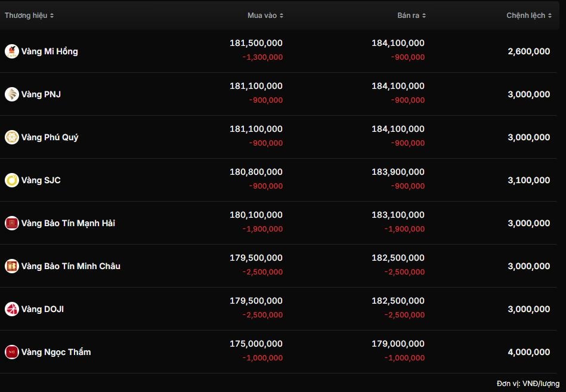Sort table by Thương hiệu column
The height and width of the screenshot is (392, 566).
coord(29,16)
